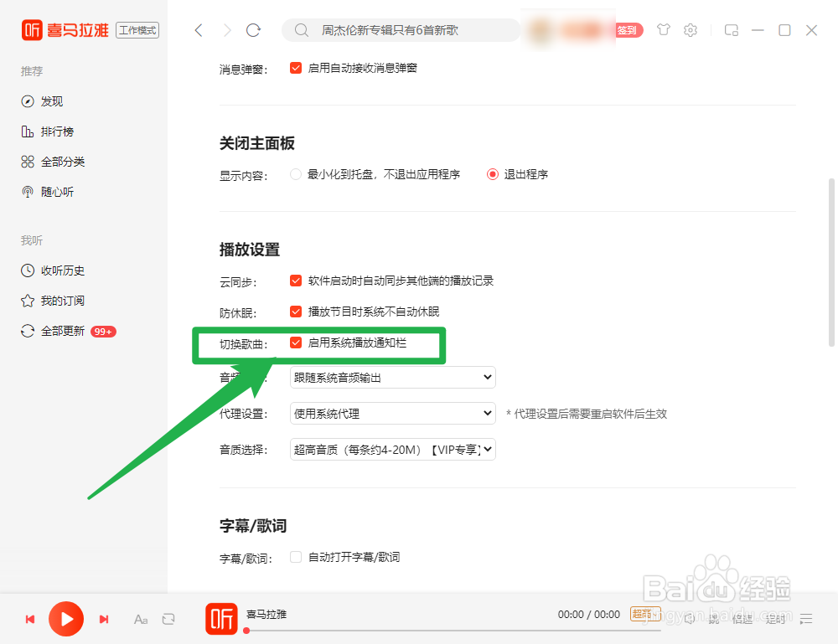This screenshot has height=644, width=838.
Task: Toggle 自动打开字幕/歌词 checkbox
Action: pos(295,556)
